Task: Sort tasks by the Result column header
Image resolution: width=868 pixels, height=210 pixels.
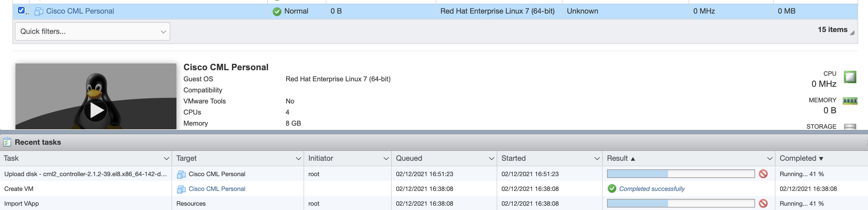Action: click(x=617, y=159)
